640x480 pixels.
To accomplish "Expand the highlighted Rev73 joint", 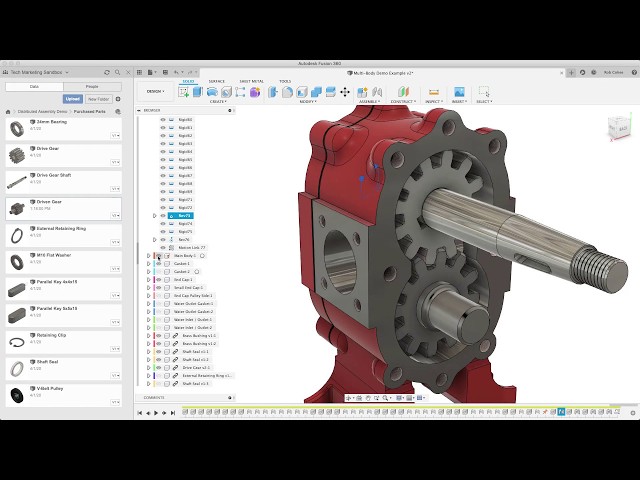I will 155,216.
